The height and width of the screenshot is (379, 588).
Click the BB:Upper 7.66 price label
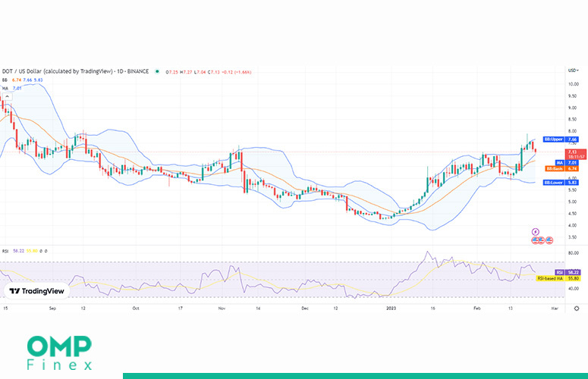[x=561, y=139]
